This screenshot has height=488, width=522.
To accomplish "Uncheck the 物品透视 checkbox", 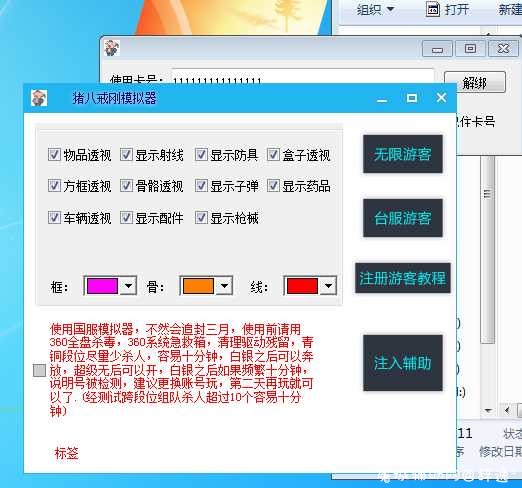I will (54, 155).
